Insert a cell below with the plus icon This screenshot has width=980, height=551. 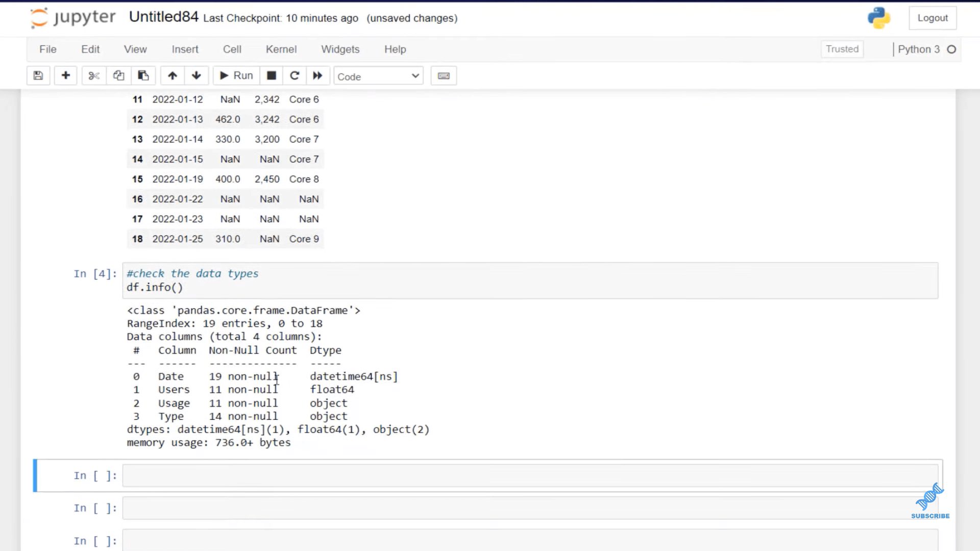pos(66,76)
